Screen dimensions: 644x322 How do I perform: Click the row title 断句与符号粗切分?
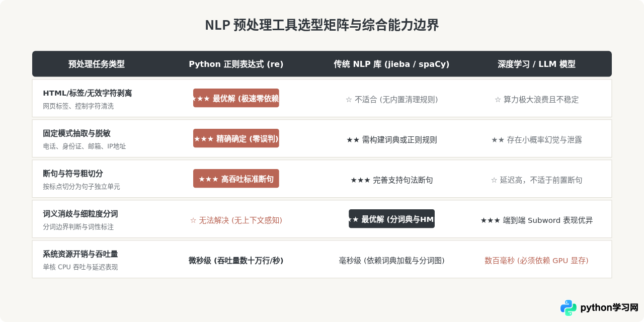pos(73,174)
